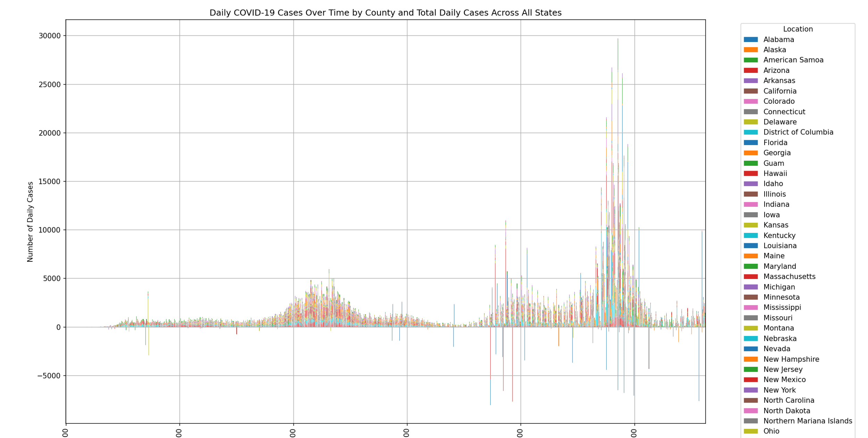Select the Massachusetts legend label
This screenshot has width=868, height=438.
pos(789,277)
